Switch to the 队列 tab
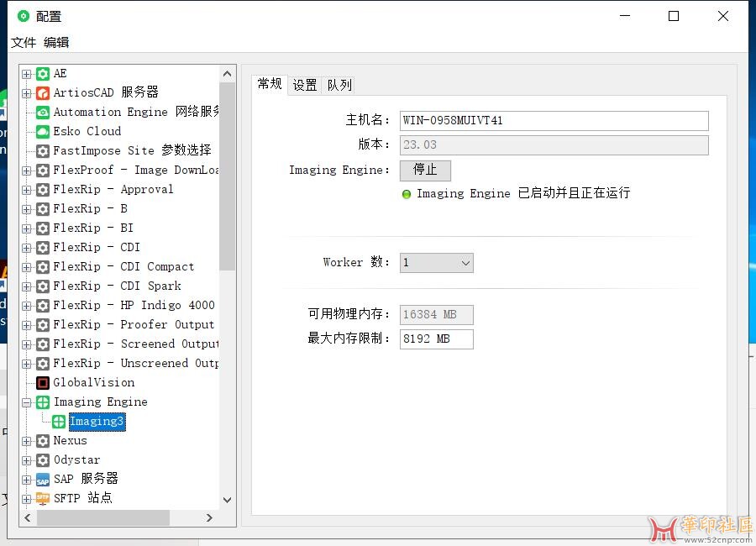This screenshot has height=546, width=756. click(339, 86)
